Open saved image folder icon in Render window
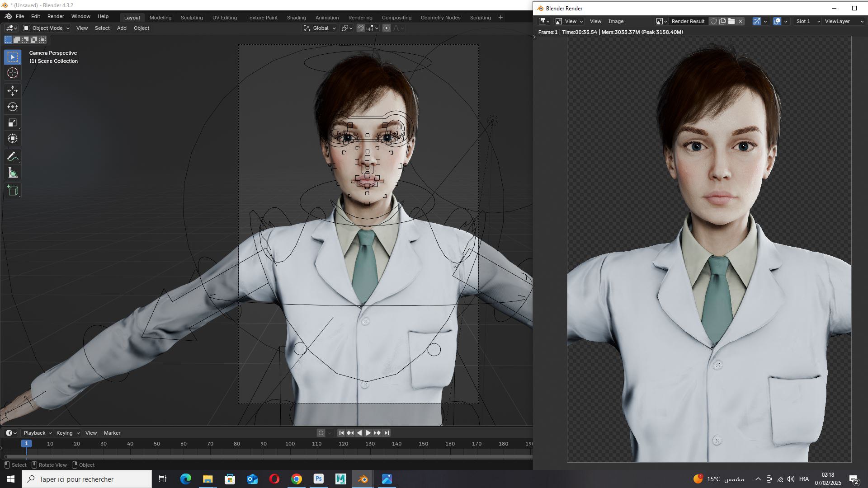 pos(731,21)
